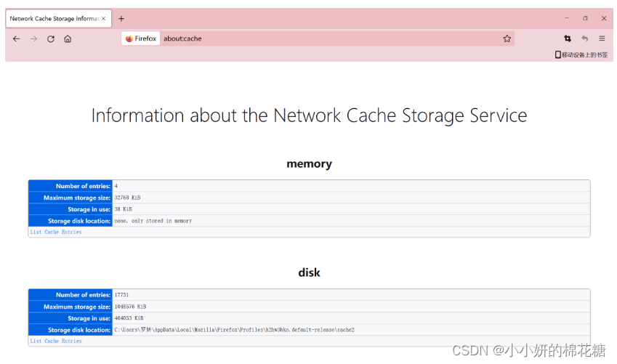This screenshot has width=617, height=364.
Task: Click the forward navigation arrow
Action: tap(33, 39)
